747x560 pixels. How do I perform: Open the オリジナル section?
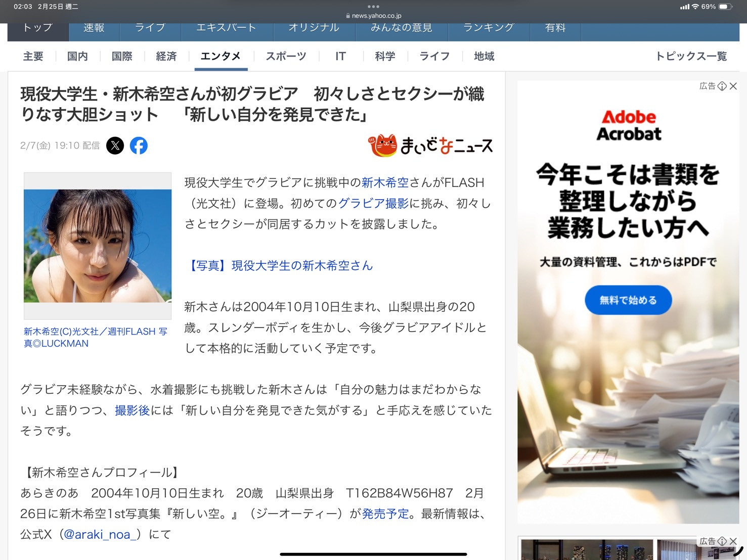click(x=314, y=28)
